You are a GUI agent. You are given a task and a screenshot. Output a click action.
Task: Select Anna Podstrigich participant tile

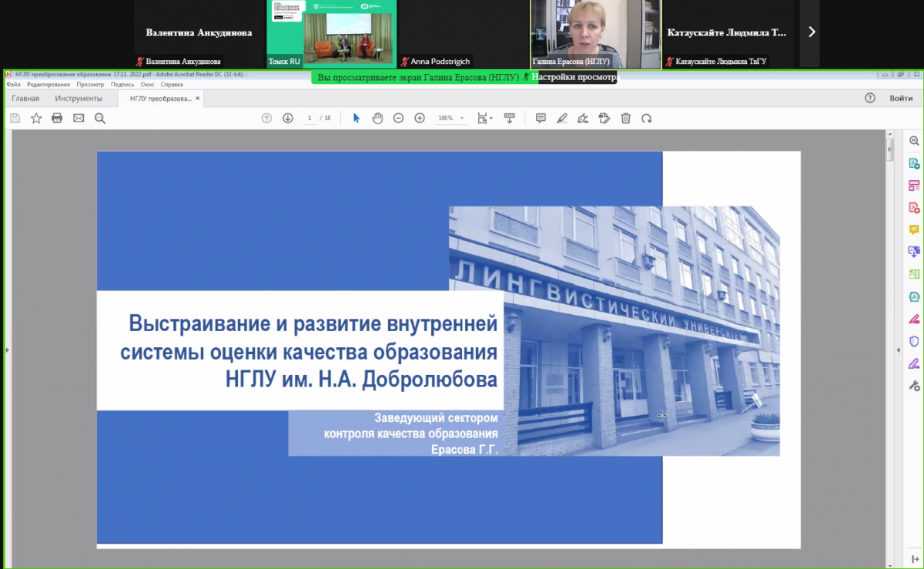coord(464,34)
